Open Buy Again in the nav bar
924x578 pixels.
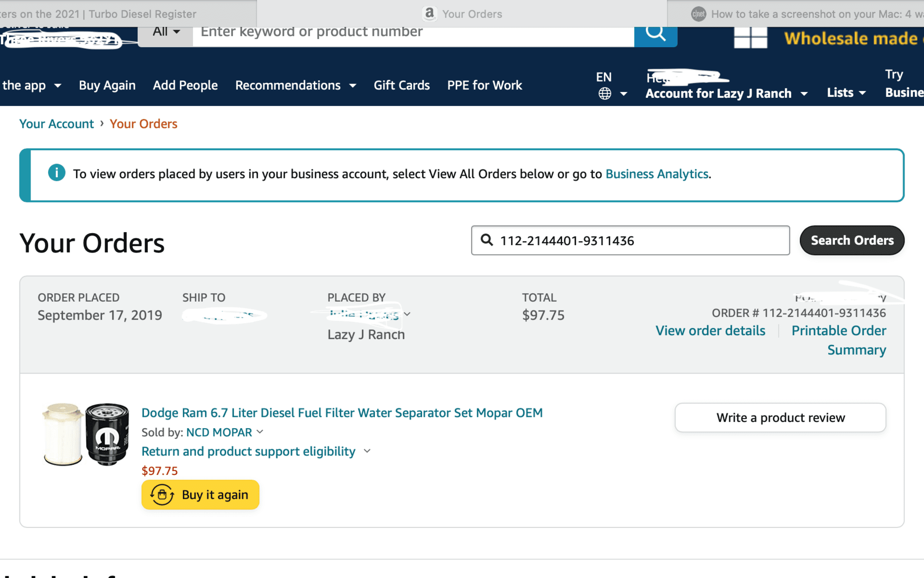coord(107,85)
